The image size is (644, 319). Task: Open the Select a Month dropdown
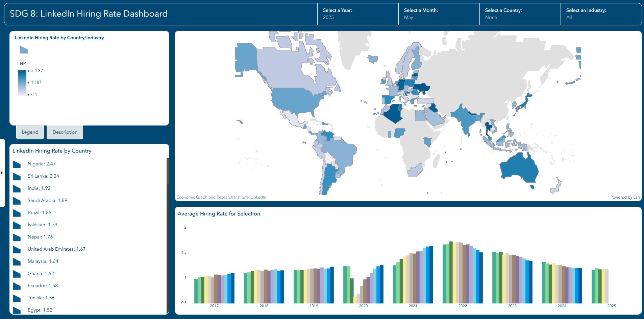(439, 14)
